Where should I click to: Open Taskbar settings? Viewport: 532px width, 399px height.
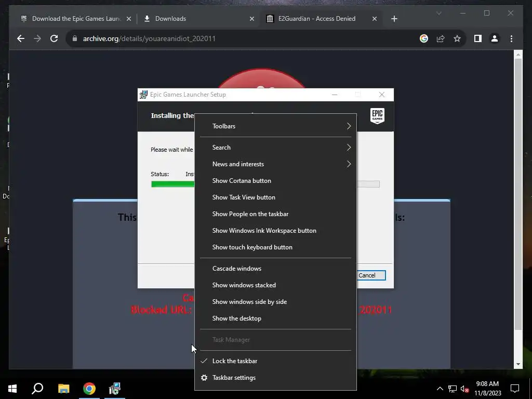pyautogui.click(x=275, y=378)
